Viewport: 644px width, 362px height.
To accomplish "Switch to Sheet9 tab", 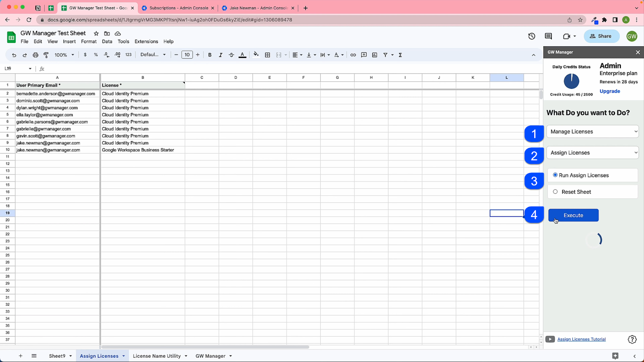I will coord(57,356).
